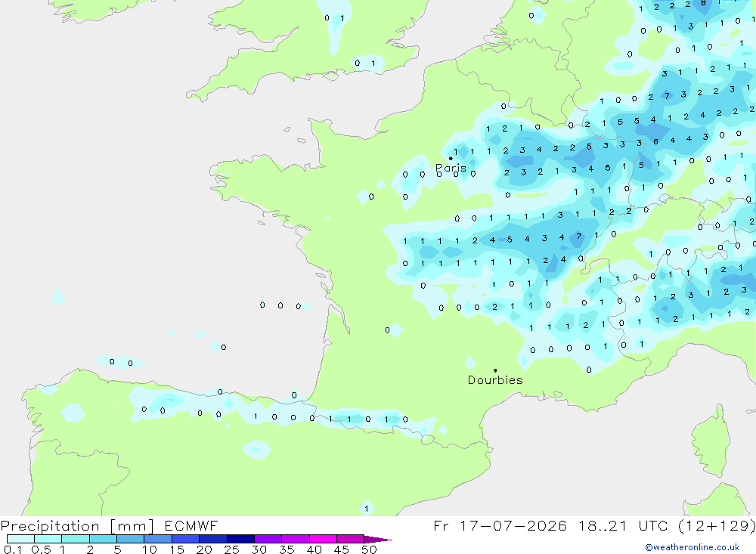Pick the 30–35 mm purple legend swatch
The height and width of the screenshot is (554, 756).
tap(268, 539)
